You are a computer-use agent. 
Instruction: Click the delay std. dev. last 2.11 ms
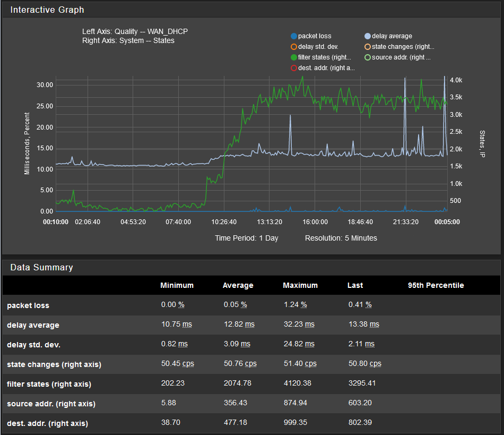point(362,344)
